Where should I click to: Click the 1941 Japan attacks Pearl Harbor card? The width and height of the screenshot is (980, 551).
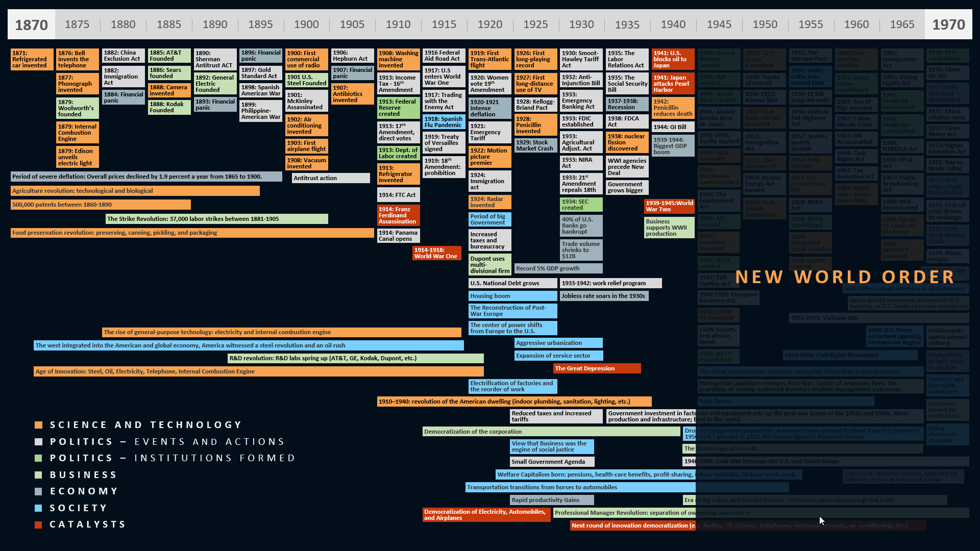[x=673, y=84]
